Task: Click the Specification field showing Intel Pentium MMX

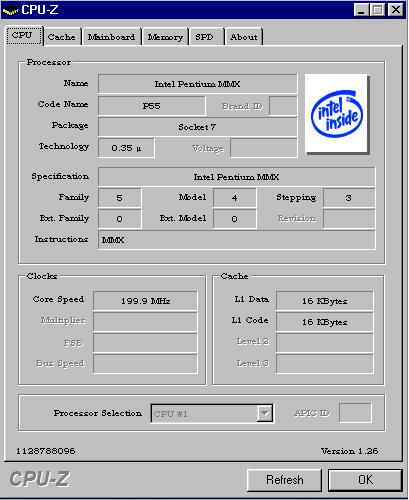Action: 237,177
